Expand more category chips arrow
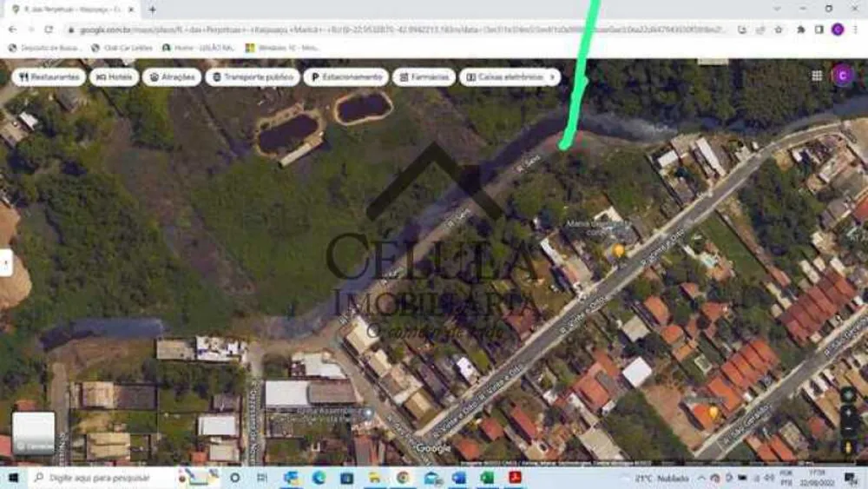The image size is (868, 489). 552,77
